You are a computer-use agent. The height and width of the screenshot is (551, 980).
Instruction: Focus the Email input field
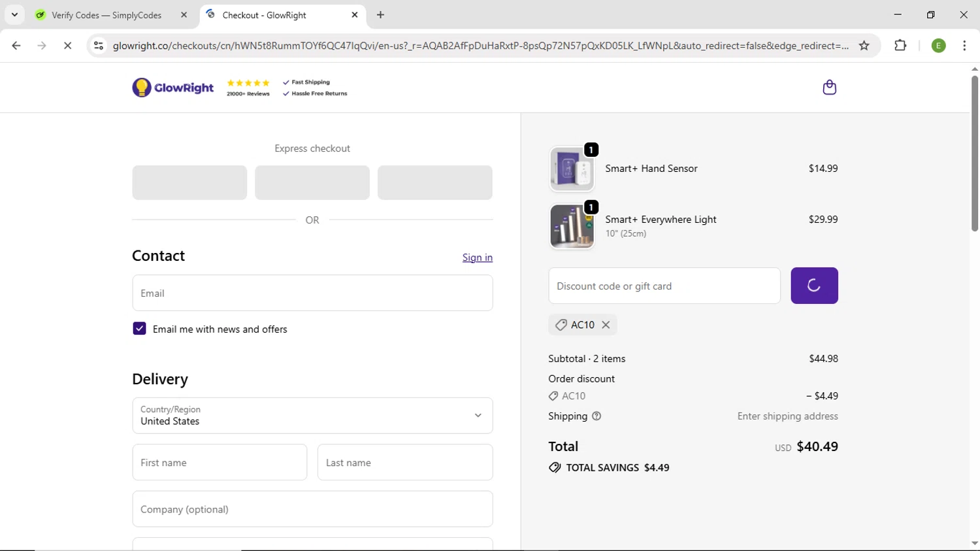(312, 293)
